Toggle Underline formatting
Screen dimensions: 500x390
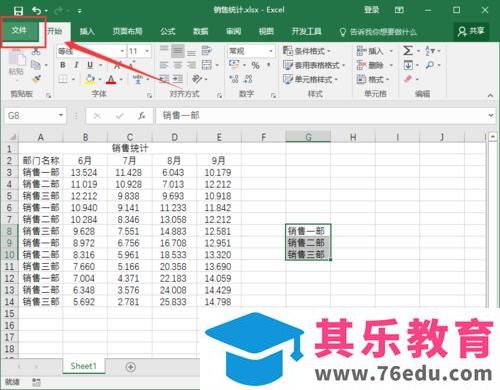click(x=90, y=65)
